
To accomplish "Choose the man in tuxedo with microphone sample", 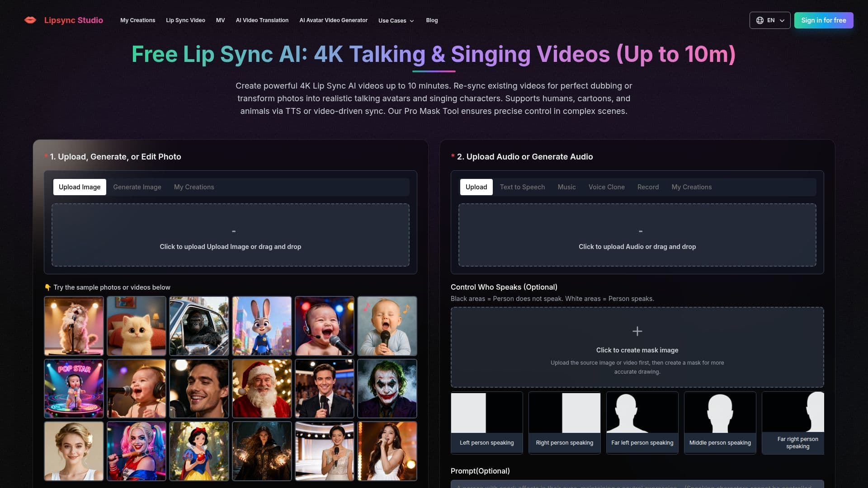I will click(x=325, y=389).
